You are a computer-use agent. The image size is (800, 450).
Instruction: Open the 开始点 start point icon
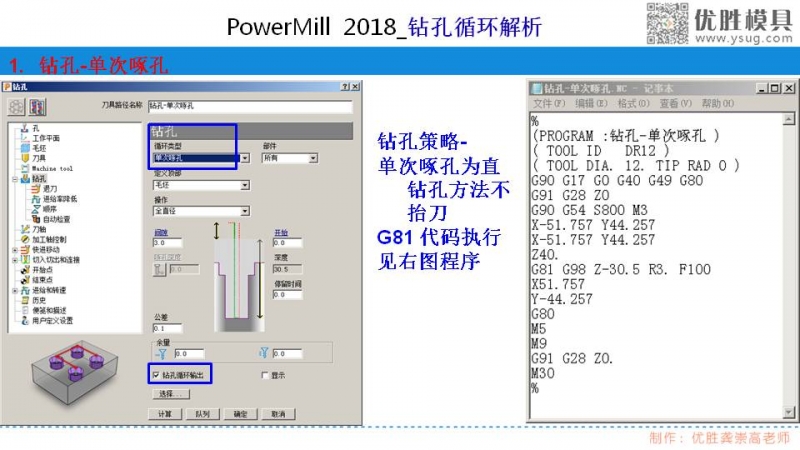tap(24, 270)
